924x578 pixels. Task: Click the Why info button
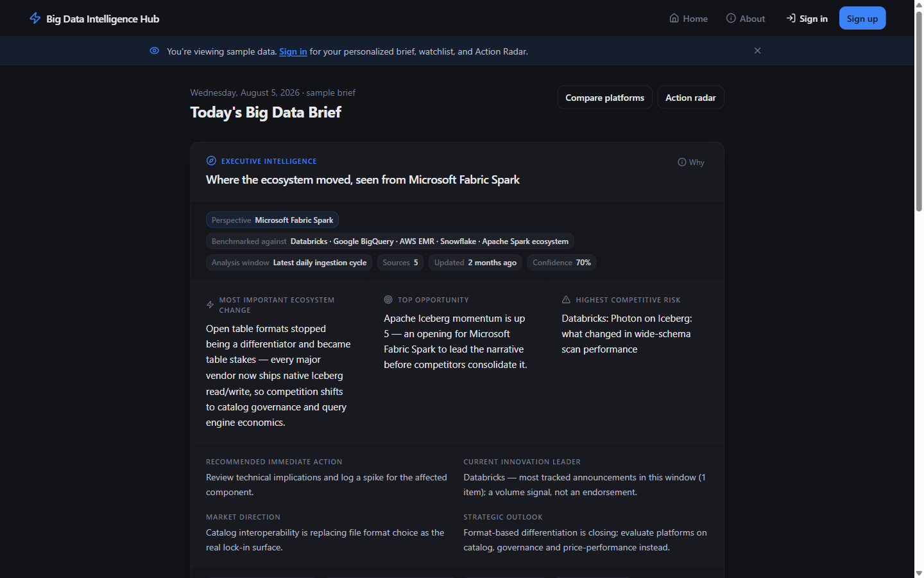point(691,162)
